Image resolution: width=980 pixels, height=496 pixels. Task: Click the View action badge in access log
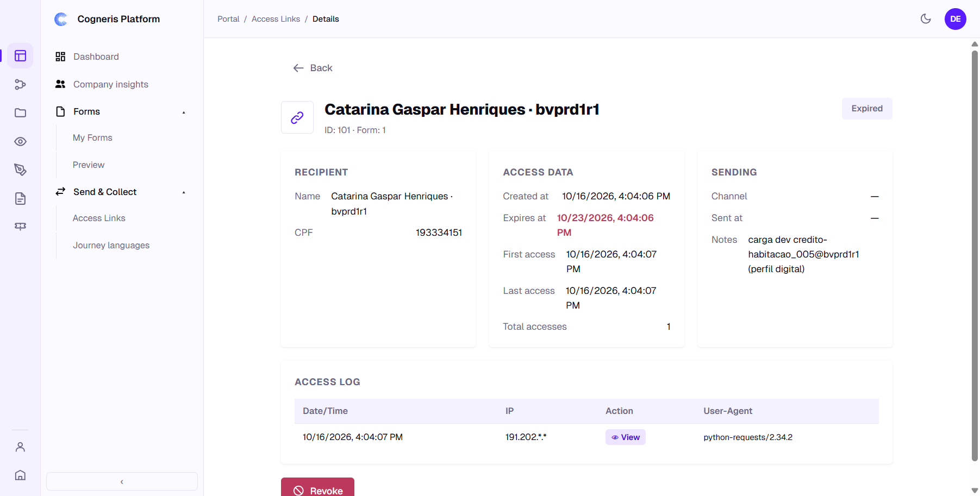click(x=626, y=437)
